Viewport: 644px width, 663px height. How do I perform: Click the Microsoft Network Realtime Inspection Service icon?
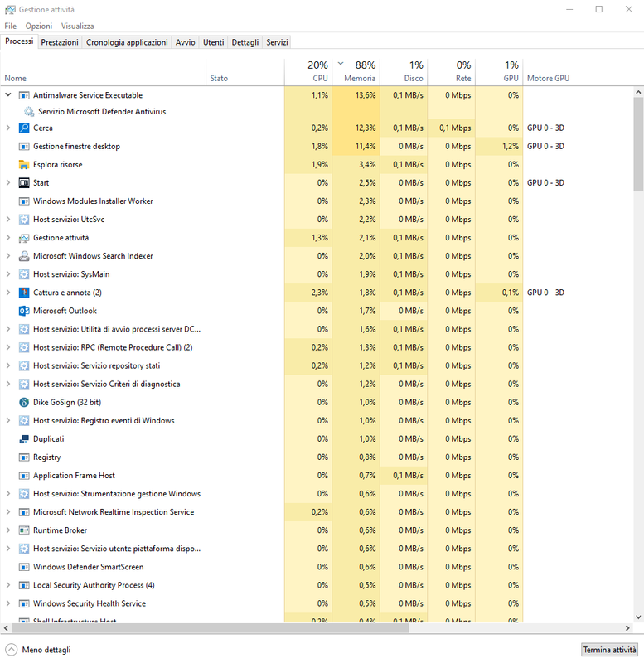[x=24, y=512]
